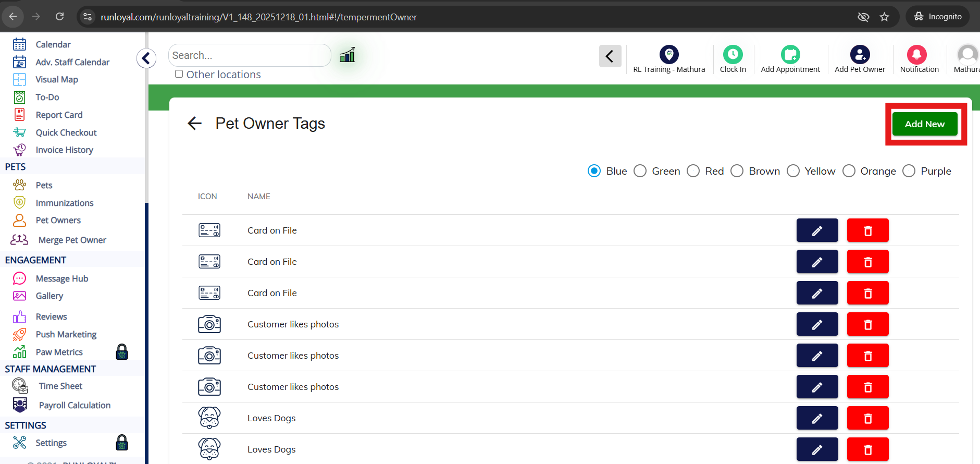Delete the first Card on File tag
The height and width of the screenshot is (464, 980).
point(867,230)
